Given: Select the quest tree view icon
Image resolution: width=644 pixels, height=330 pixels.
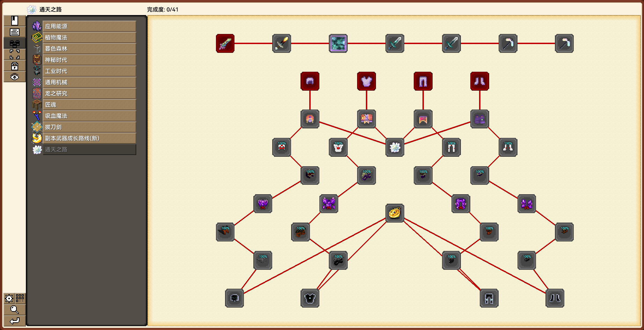Looking at the screenshot, I should [14, 43].
